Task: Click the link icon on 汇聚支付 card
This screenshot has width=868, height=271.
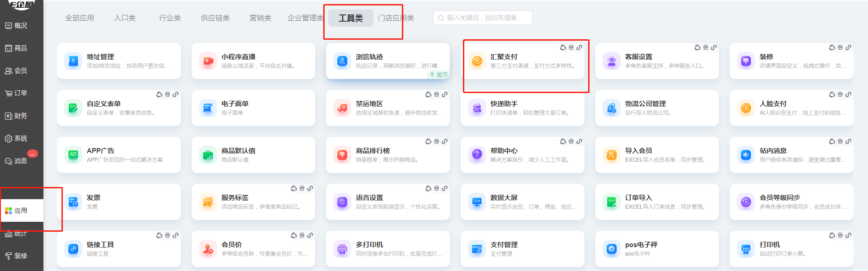Action: 579,47
